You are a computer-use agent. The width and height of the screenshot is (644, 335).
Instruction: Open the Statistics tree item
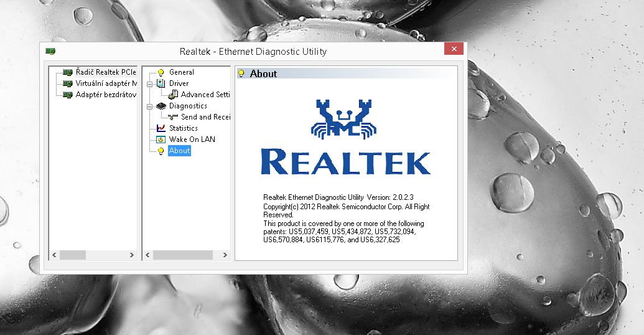(183, 128)
